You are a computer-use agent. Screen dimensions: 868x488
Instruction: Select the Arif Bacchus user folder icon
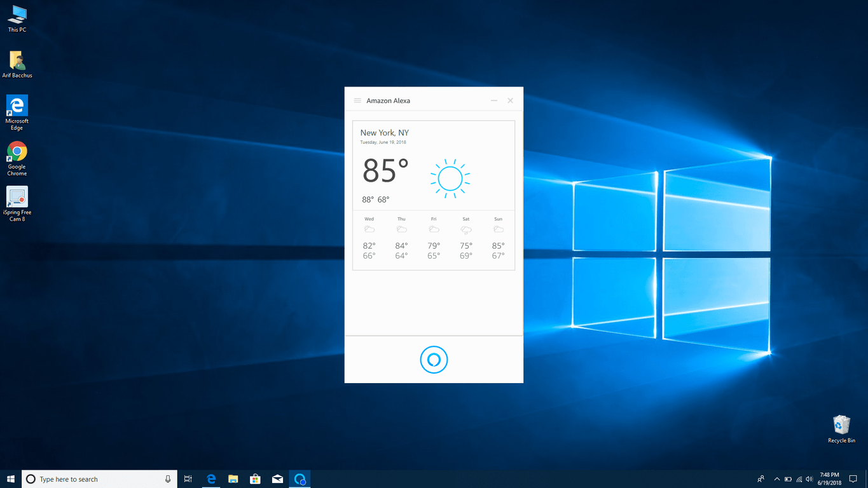(x=17, y=64)
